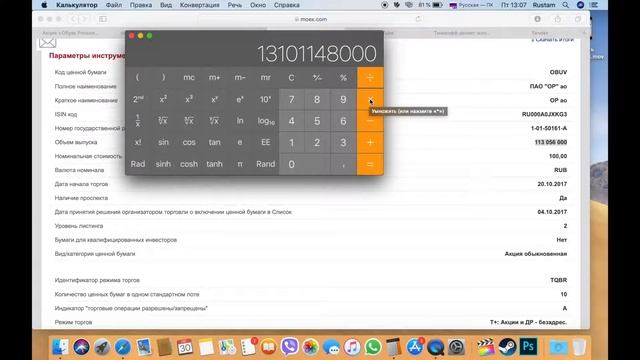640x360 pixels.
Task: Toggle the 2nd functions key in Calculator
Action: click(138, 100)
